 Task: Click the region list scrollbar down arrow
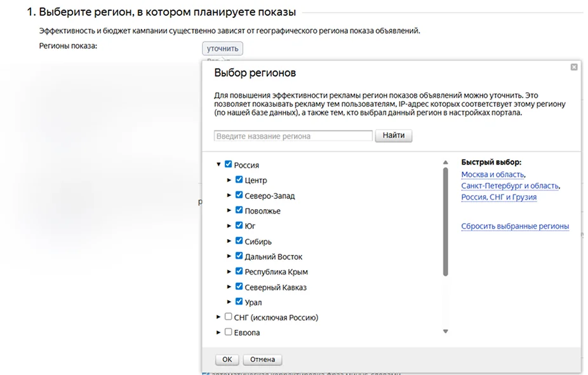tap(445, 331)
